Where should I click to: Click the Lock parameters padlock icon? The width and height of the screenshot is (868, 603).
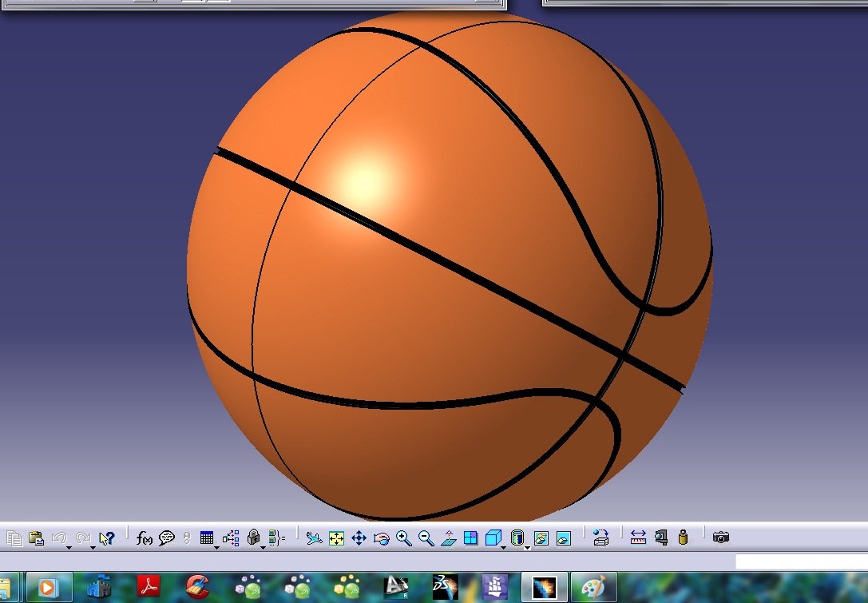coord(253,537)
